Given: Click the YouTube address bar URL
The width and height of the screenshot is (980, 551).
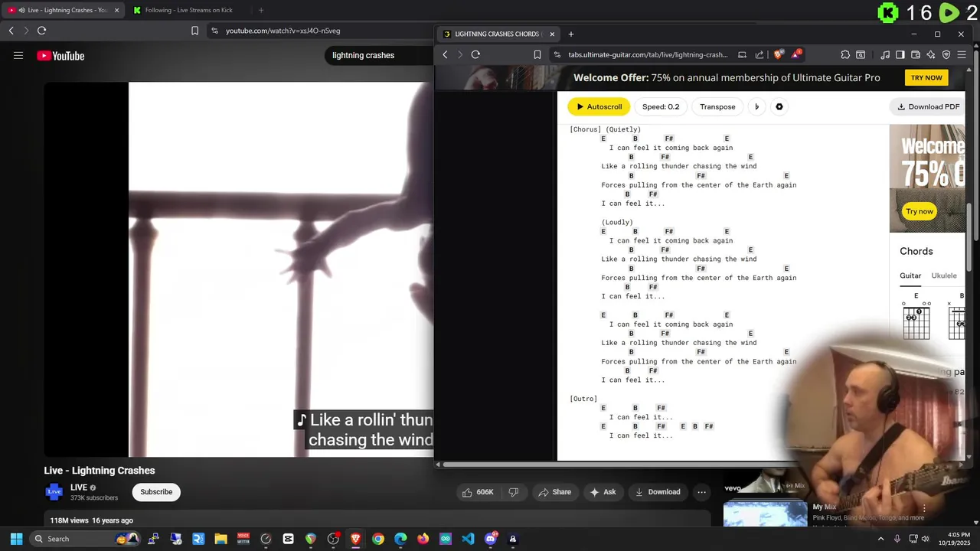Looking at the screenshot, I should coord(283,31).
